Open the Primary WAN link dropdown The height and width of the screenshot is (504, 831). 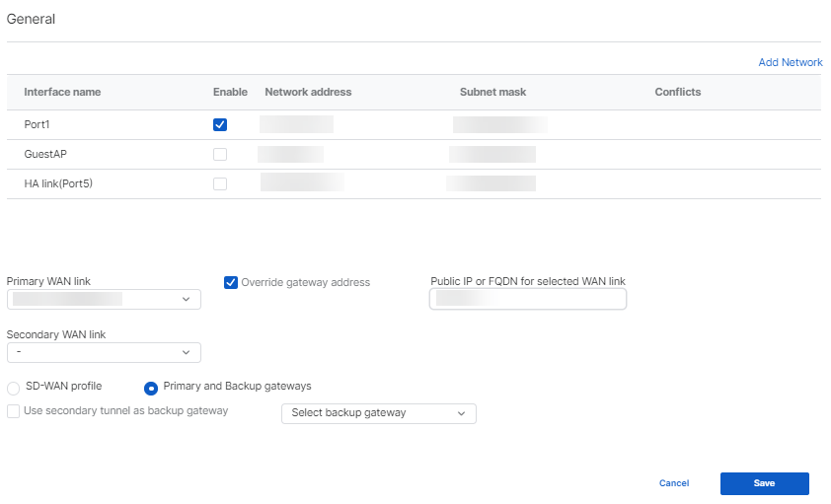[104, 299]
